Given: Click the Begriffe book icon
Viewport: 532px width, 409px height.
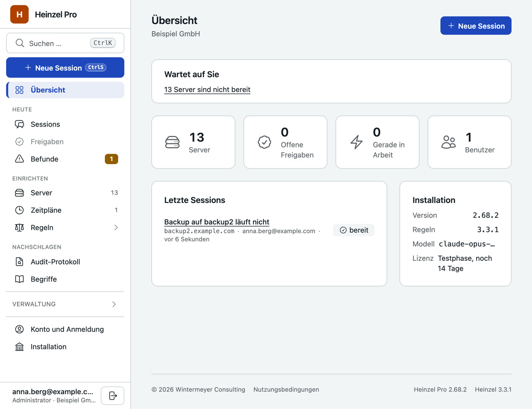Looking at the screenshot, I should [19, 279].
